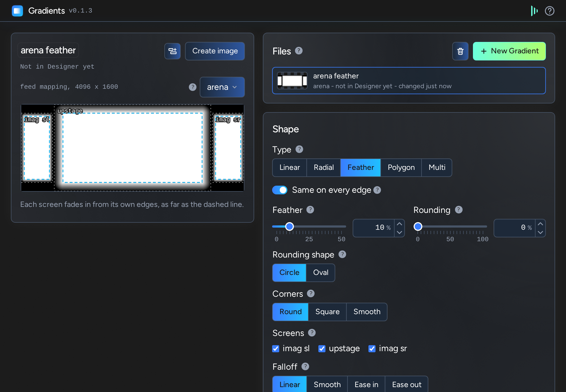Switch shape type to Linear
This screenshot has height=392, width=566.
(x=290, y=167)
